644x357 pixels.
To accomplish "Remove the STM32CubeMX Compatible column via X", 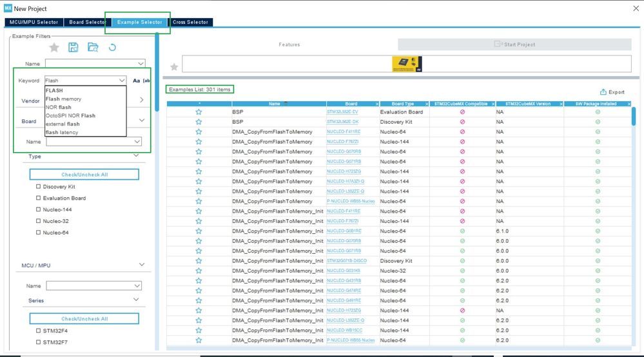I will click(493, 104).
